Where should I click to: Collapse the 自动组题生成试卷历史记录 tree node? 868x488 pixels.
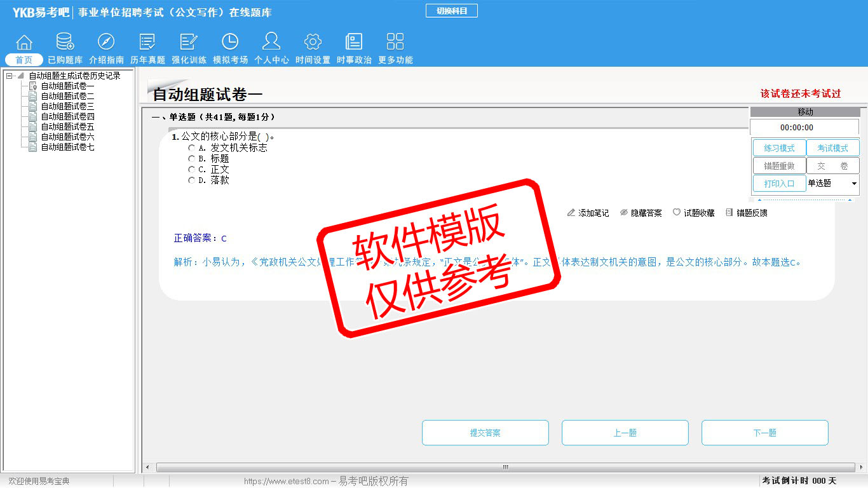pos(9,76)
